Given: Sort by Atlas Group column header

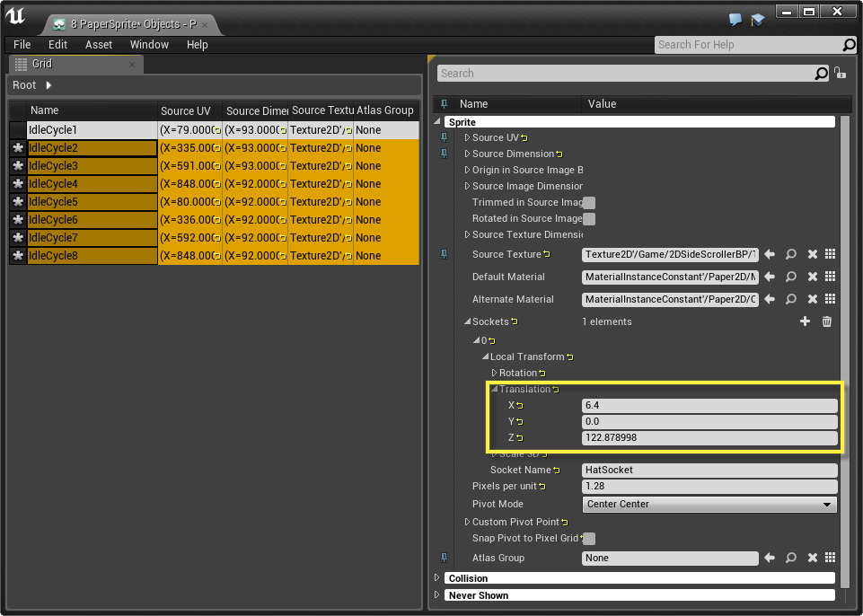Looking at the screenshot, I should [385, 110].
